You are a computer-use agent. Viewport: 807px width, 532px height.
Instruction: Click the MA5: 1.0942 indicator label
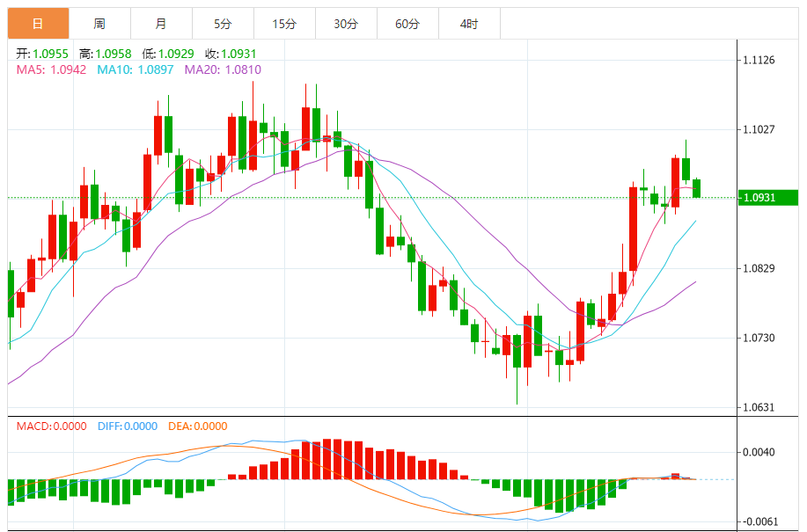[51, 69]
